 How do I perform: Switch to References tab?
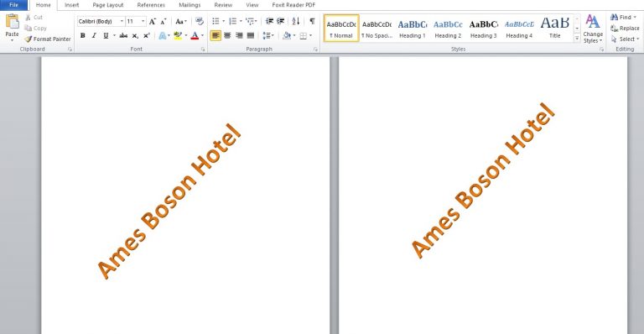(x=151, y=5)
